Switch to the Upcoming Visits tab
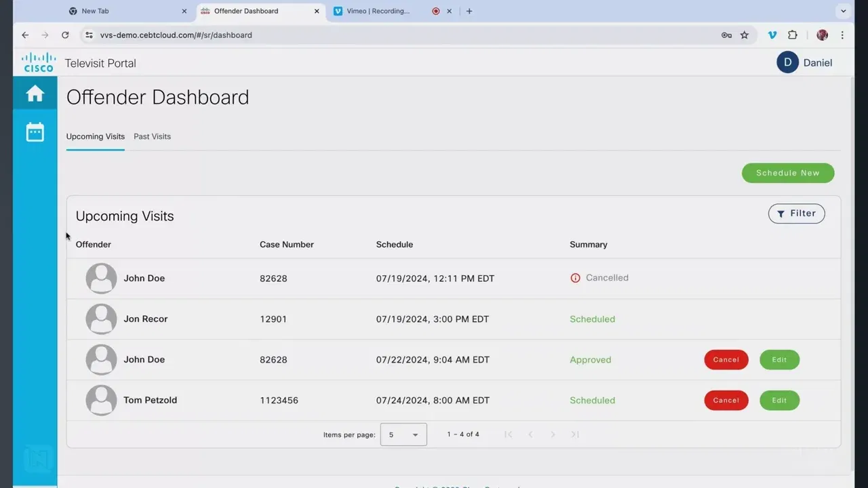Screen dimensions: 868x488 pyautogui.click(x=96, y=136)
